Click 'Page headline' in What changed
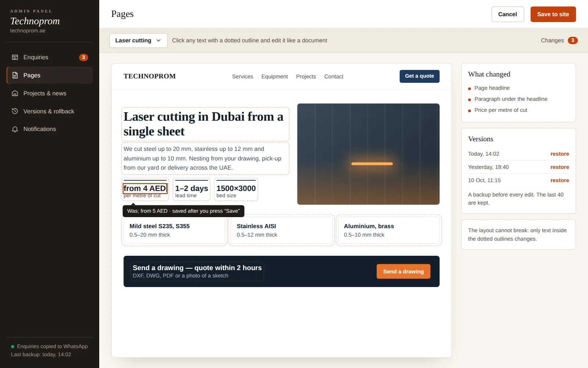Viewport: 588px width, 368px height. coord(492,88)
